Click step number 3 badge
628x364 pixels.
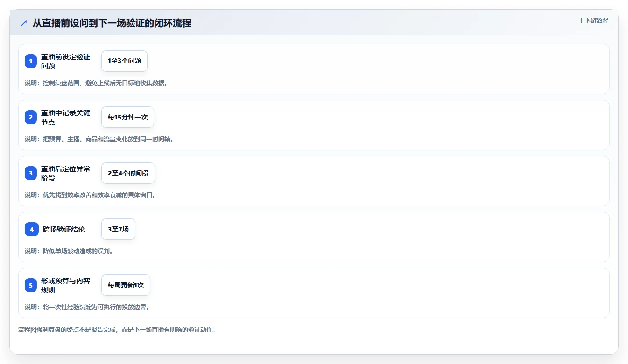click(31, 173)
